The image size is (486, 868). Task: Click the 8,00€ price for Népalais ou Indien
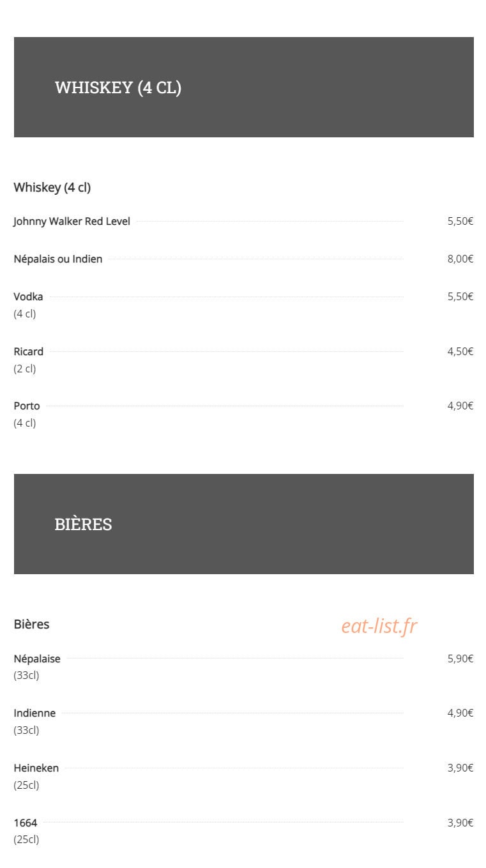pos(460,259)
